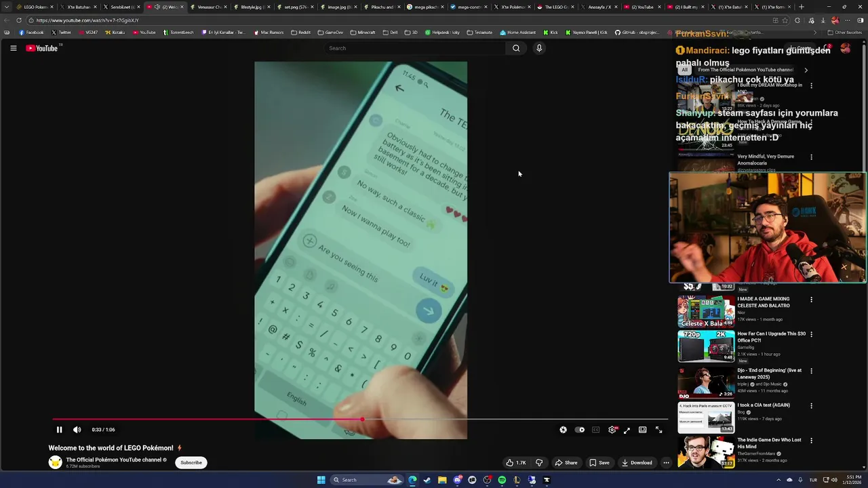Open the YouTube guide hamburger menu
The image size is (868, 488).
pyautogui.click(x=13, y=48)
